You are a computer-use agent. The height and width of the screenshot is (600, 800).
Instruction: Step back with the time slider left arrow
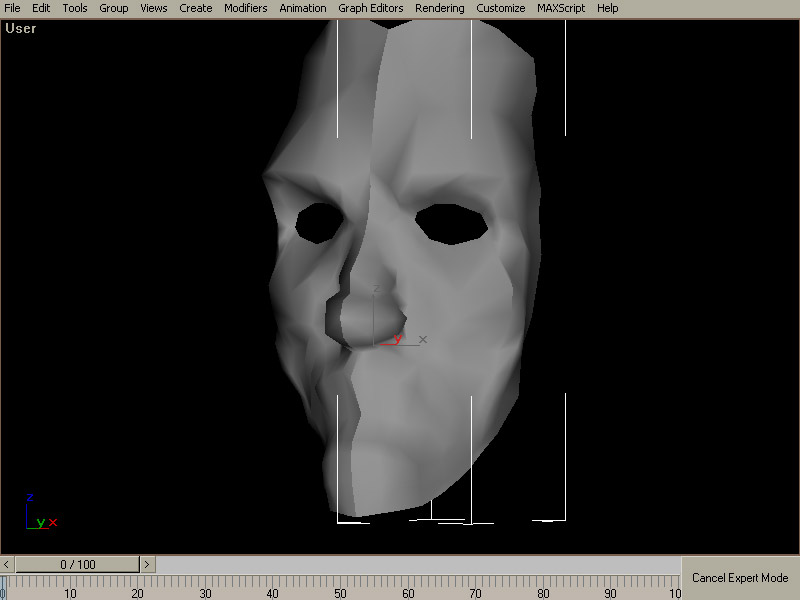click(x=7, y=565)
